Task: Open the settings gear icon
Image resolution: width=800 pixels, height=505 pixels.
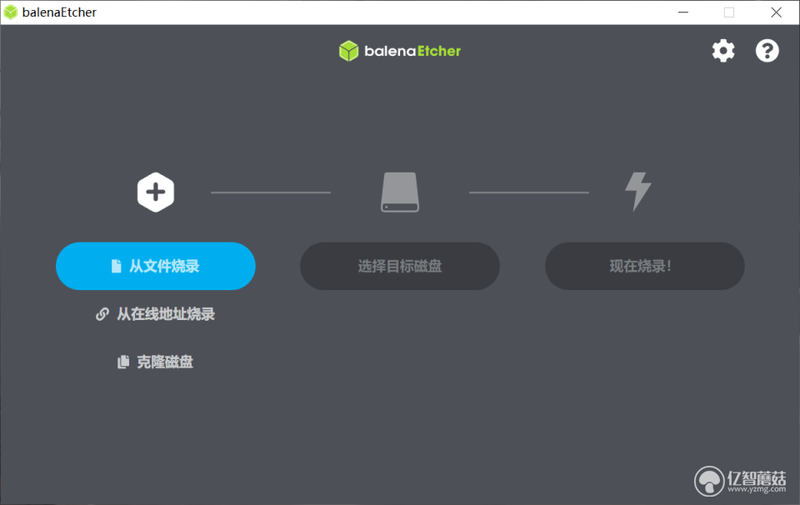Action: click(x=723, y=50)
